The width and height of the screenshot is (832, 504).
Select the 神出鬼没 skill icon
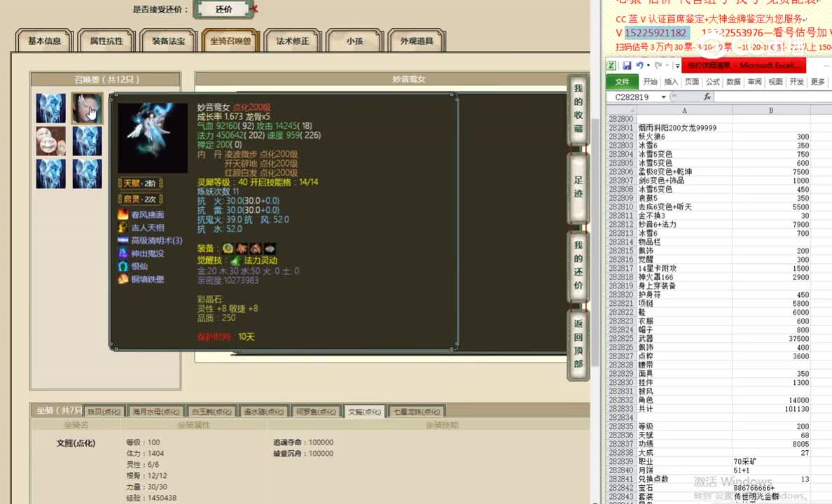pos(123,253)
